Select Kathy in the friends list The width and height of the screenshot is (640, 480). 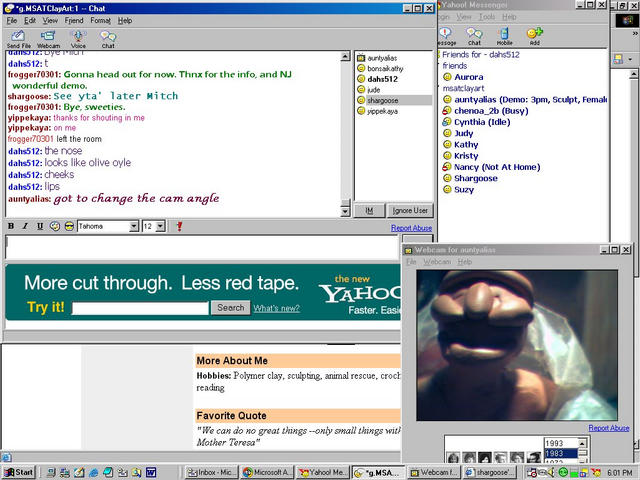click(461, 144)
